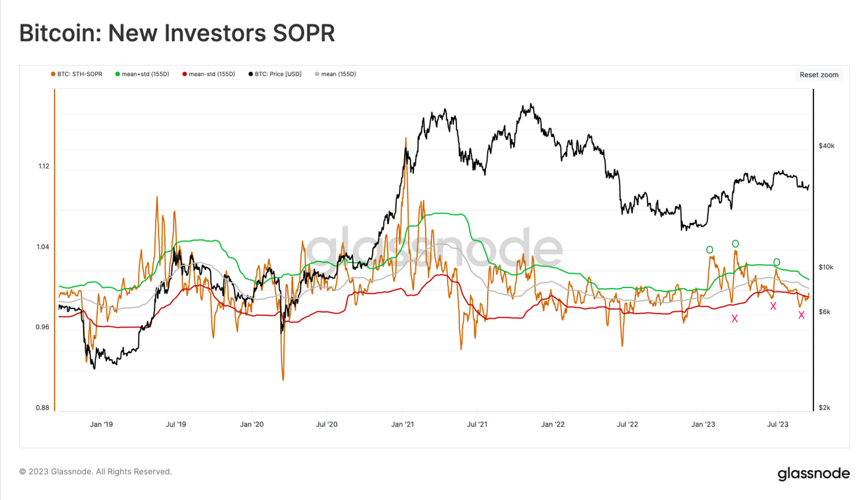868x500 pixels.
Task: Click the orange STH-SOPR legend dot
Action: coord(53,74)
